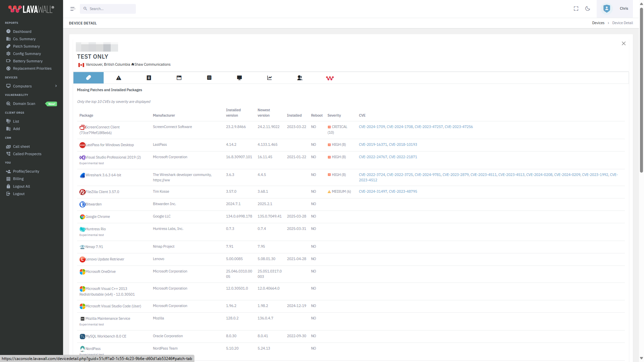Select the grid table tab icon
The image size is (644, 362).
[209, 78]
